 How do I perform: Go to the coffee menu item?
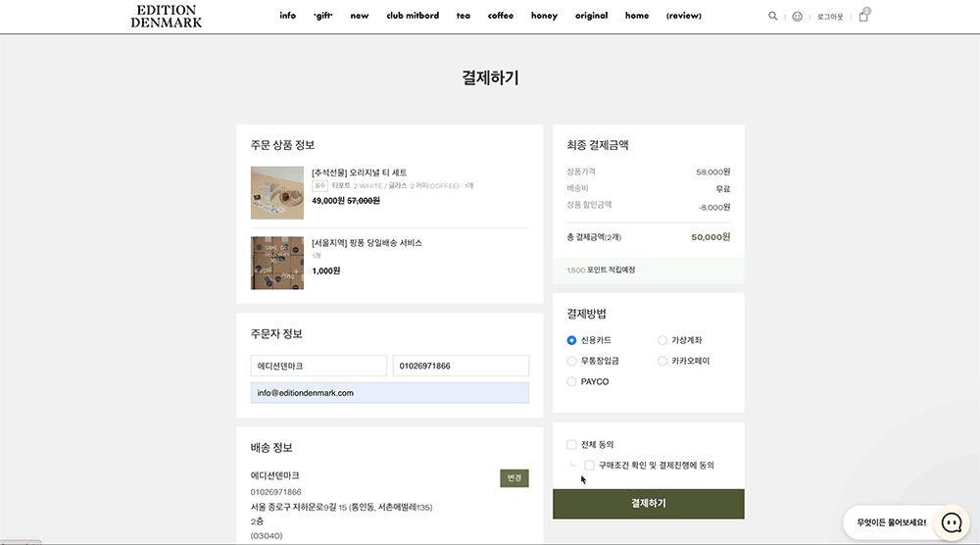click(501, 16)
